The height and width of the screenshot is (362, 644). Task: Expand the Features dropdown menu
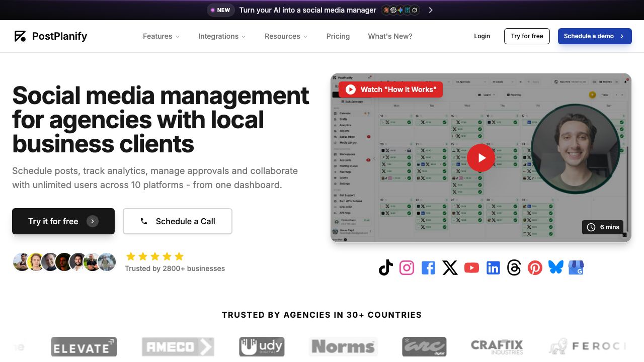[161, 36]
